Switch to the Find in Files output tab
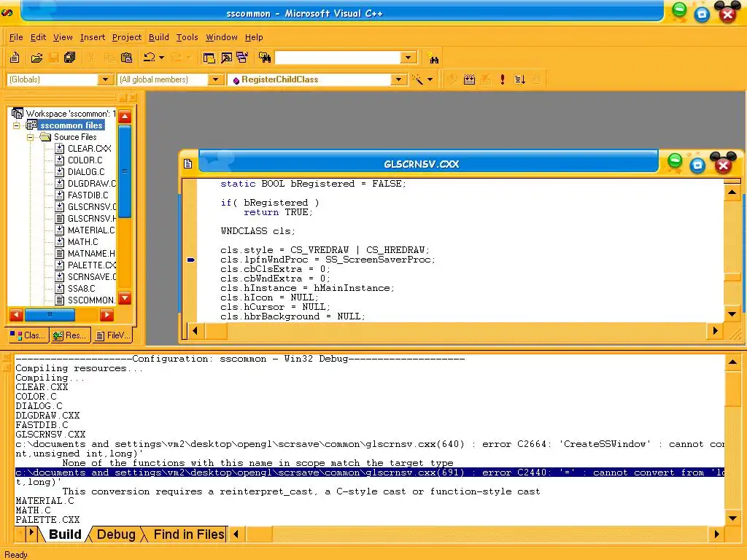747x560 pixels. click(189, 534)
